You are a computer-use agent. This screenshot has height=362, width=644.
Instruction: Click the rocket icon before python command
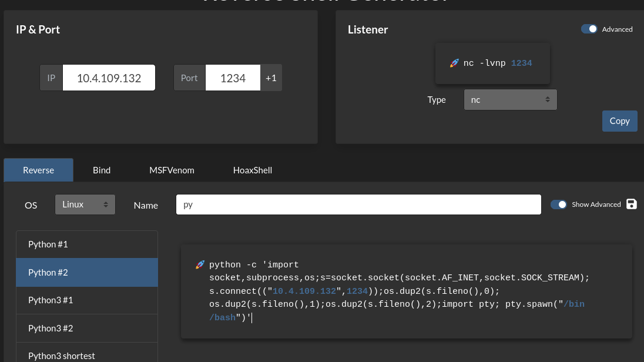coord(200,264)
